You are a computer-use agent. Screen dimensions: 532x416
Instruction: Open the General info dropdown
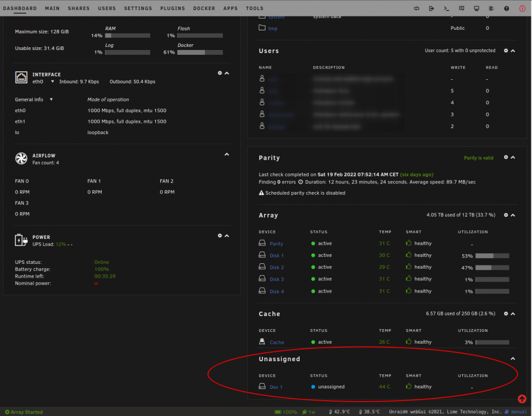[51, 99]
